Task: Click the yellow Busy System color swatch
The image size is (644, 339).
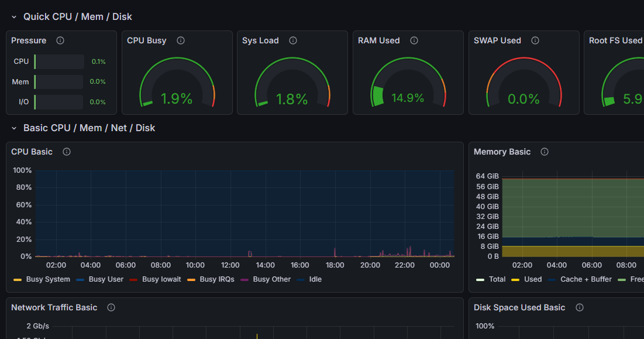Action: (x=17, y=280)
